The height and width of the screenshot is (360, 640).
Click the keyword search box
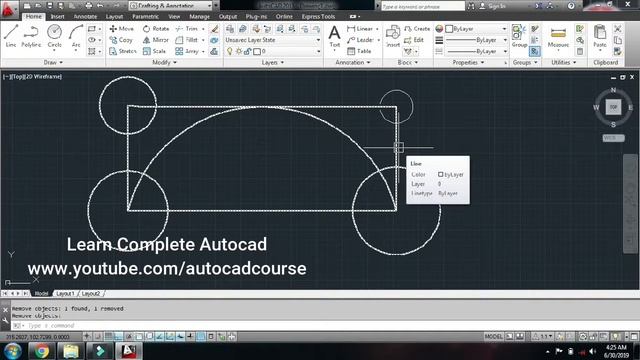point(423,6)
